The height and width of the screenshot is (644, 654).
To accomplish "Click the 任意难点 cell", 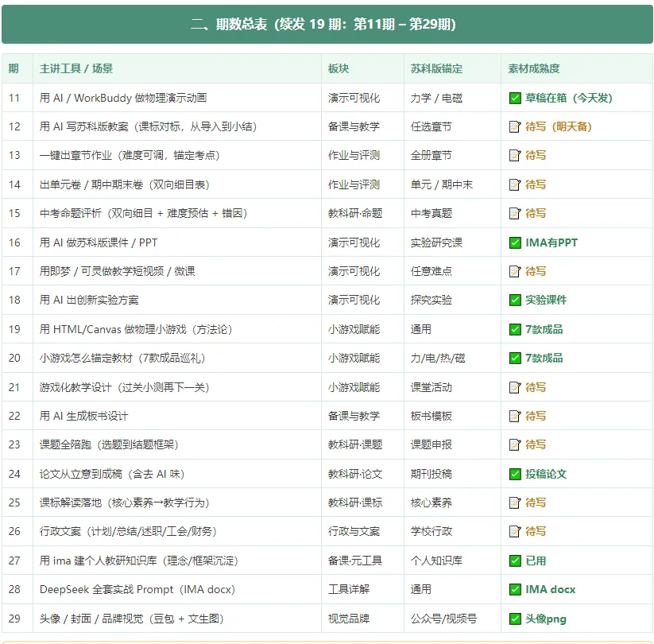I will pyautogui.click(x=452, y=271).
